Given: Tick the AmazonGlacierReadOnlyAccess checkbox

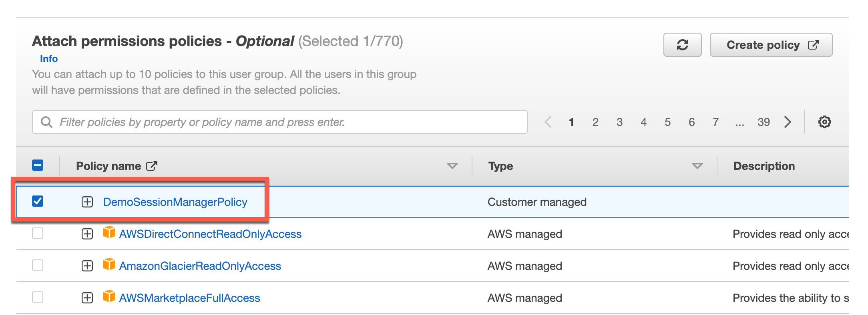Looking at the screenshot, I should pos(38,265).
